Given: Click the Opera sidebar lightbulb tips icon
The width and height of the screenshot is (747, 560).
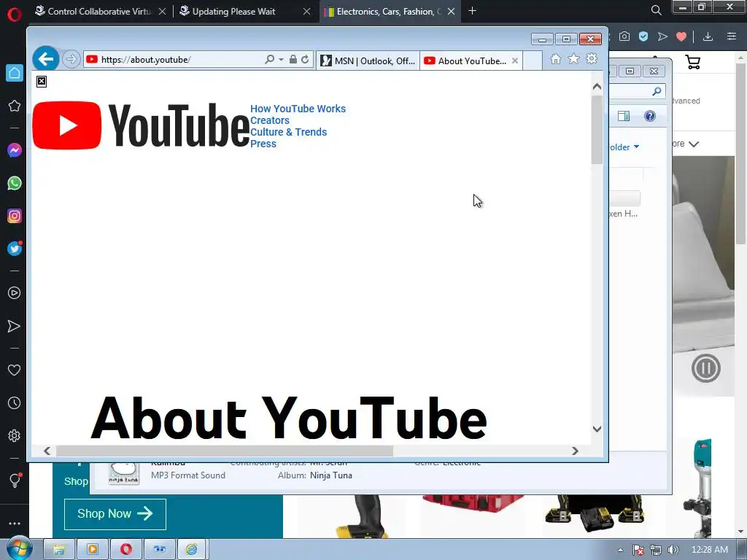Looking at the screenshot, I should [15, 480].
